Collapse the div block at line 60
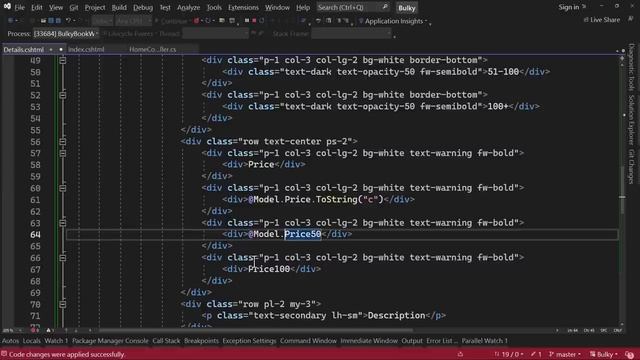The height and width of the screenshot is (360, 640). coord(62,188)
